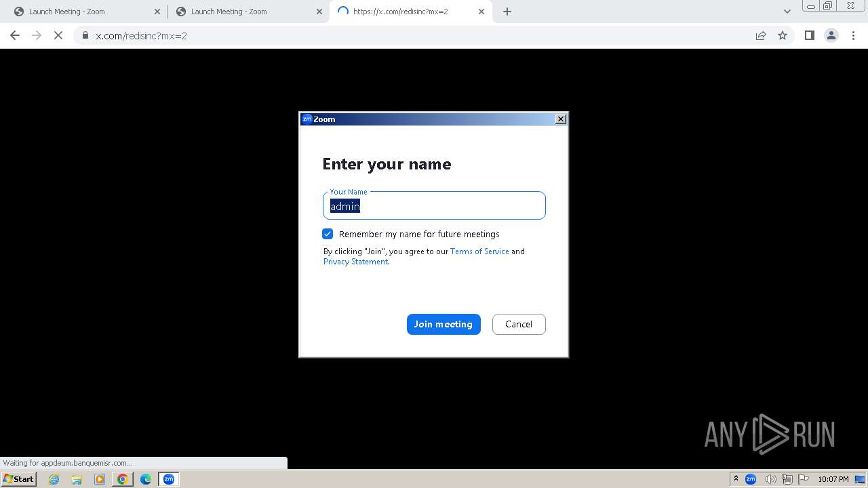Open the Chrome profile menu

tap(831, 35)
